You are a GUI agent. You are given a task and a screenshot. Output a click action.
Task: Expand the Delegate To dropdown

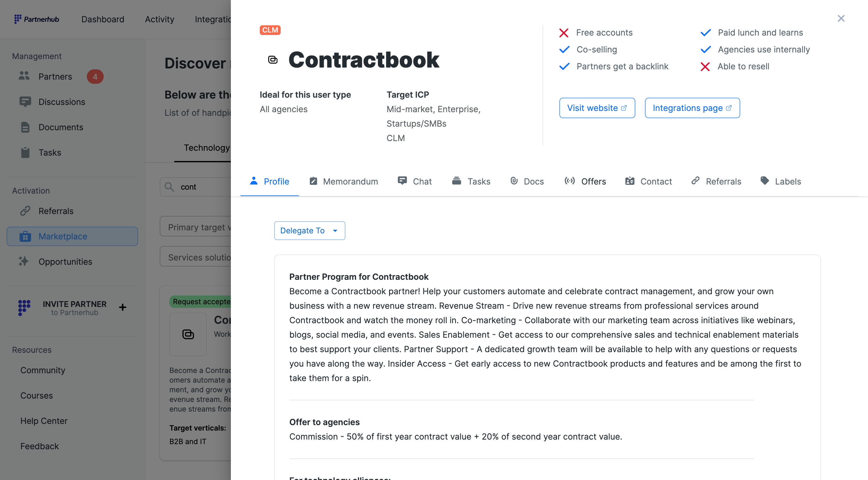[x=309, y=231]
